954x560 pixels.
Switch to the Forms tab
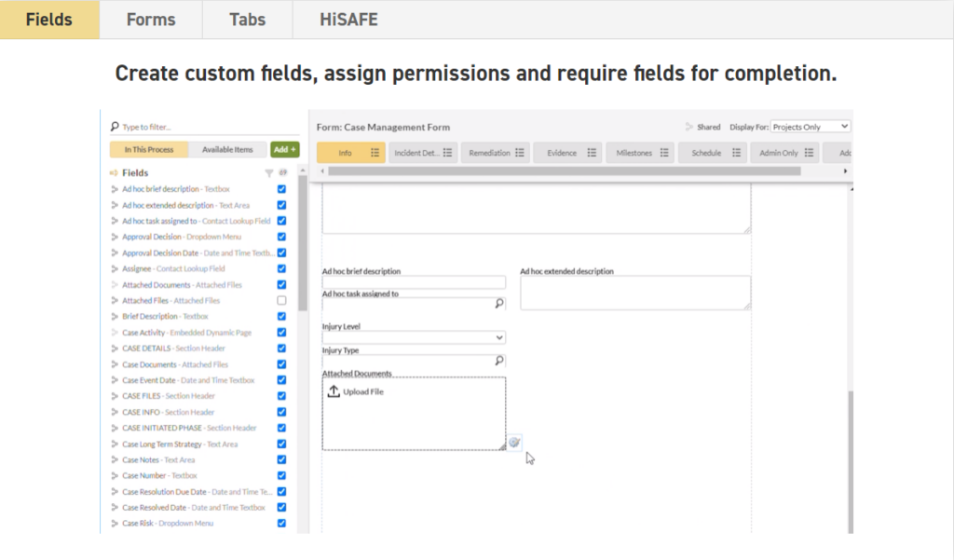coord(150,20)
